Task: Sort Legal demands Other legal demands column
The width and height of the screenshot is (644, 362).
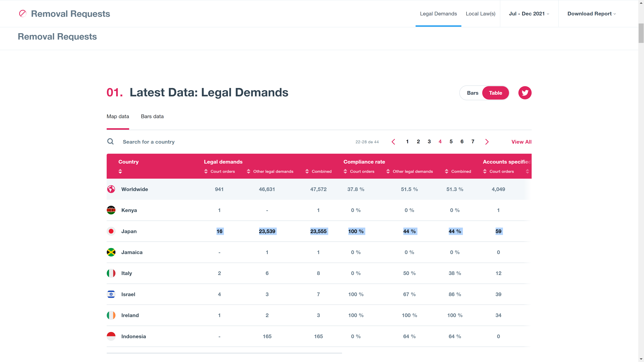Action: pos(249,171)
